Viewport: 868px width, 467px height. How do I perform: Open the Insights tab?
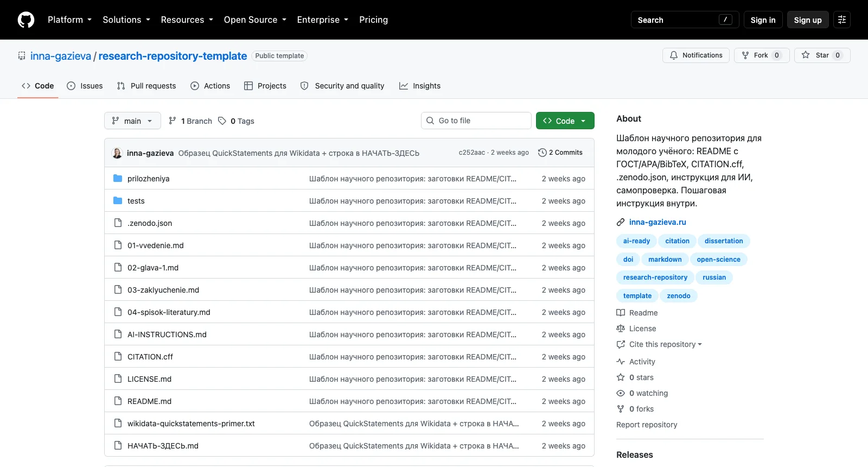pos(420,86)
